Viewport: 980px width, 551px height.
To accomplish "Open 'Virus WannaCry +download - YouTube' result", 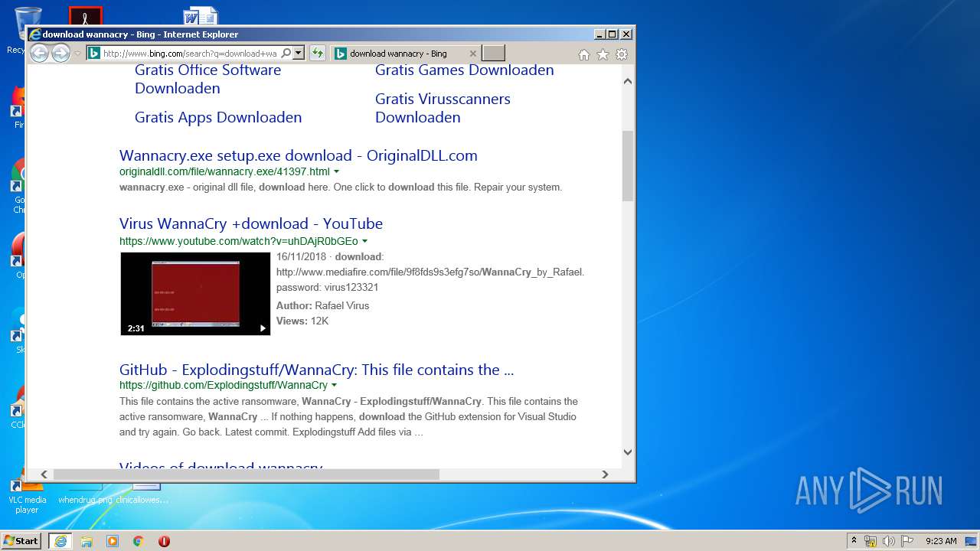I will pyautogui.click(x=251, y=223).
